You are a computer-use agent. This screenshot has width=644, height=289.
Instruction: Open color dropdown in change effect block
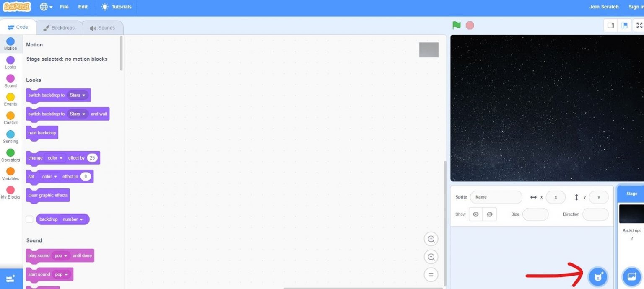55,158
